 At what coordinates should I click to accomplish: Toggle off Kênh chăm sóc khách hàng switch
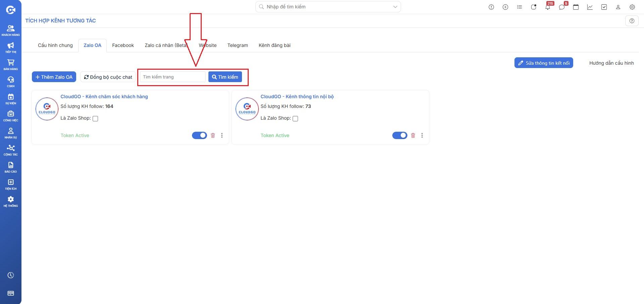[x=199, y=135]
